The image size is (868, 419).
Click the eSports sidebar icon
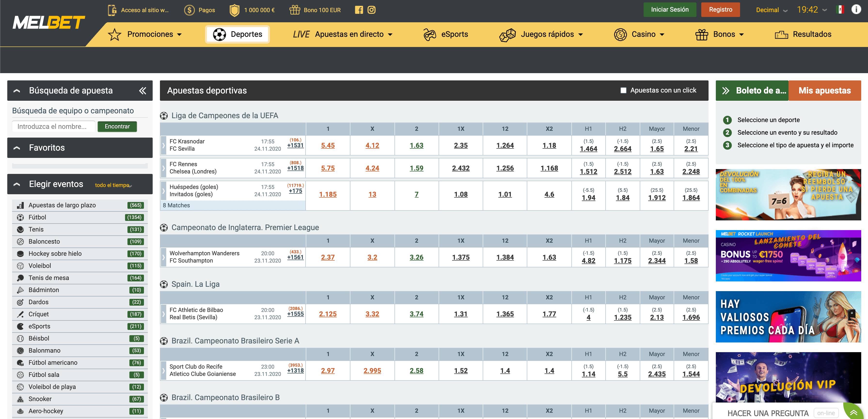coord(21,326)
